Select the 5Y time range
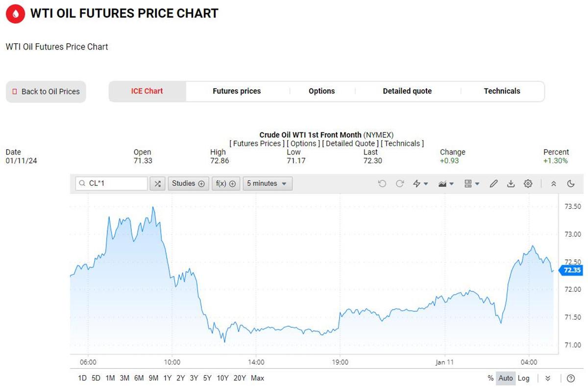This screenshot has height=387, width=588. (207, 378)
